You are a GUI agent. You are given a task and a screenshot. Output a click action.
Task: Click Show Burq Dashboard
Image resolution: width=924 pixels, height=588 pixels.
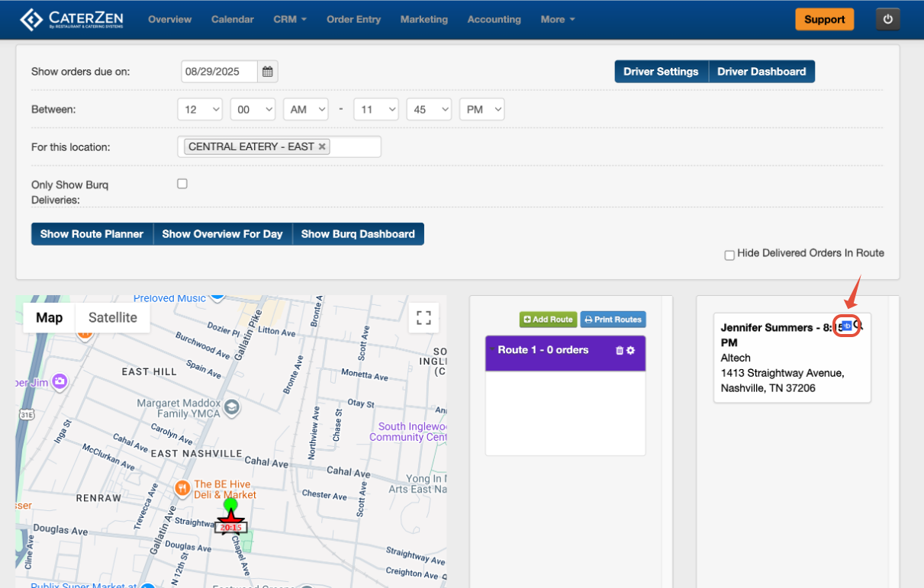pyautogui.click(x=358, y=234)
